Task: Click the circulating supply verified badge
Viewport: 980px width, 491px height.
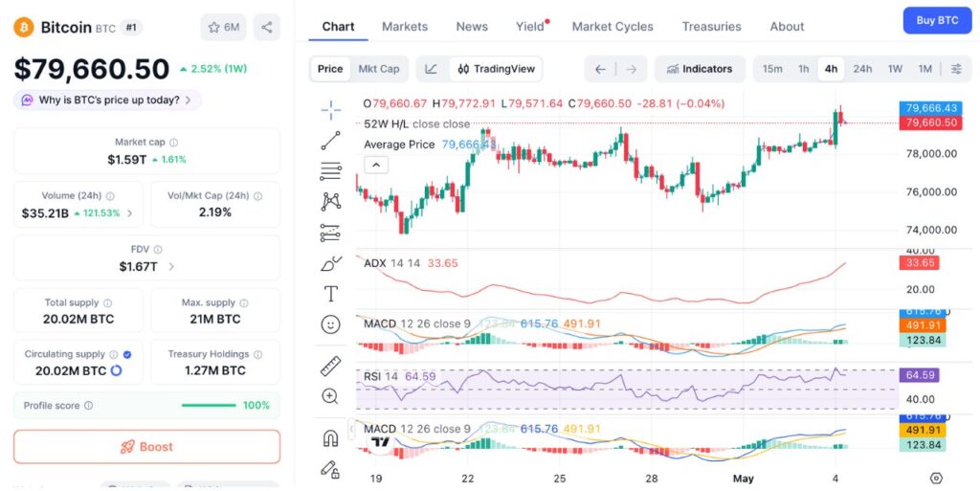Action: click(127, 354)
